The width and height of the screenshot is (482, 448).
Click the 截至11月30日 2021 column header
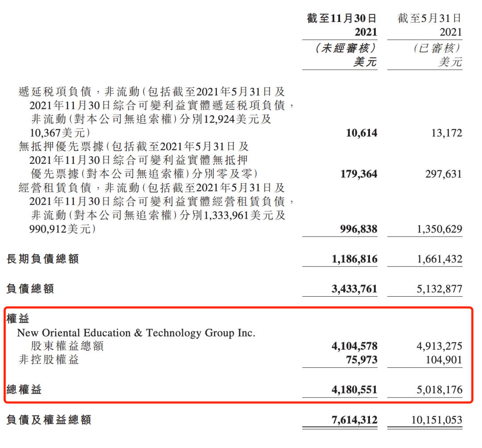tap(341, 25)
